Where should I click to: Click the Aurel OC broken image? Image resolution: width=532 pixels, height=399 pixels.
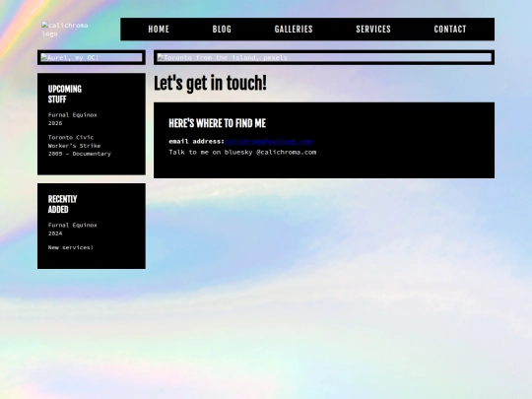tap(92, 58)
